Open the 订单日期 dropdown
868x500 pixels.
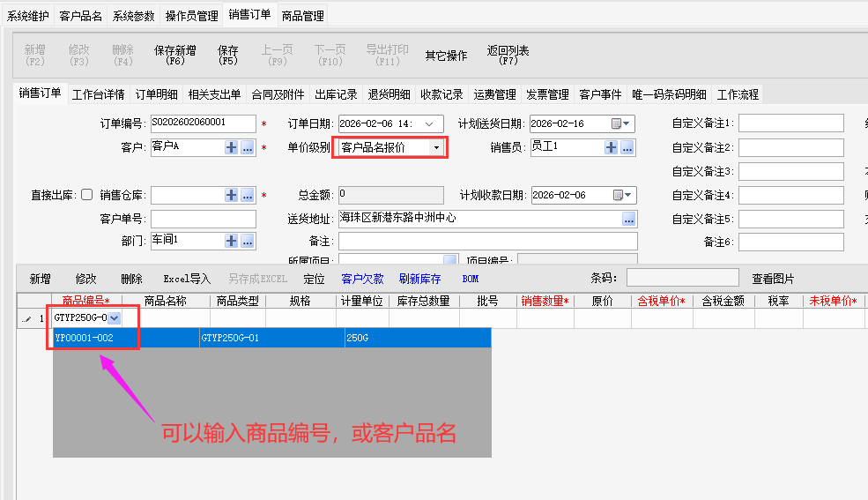(430, 124)
